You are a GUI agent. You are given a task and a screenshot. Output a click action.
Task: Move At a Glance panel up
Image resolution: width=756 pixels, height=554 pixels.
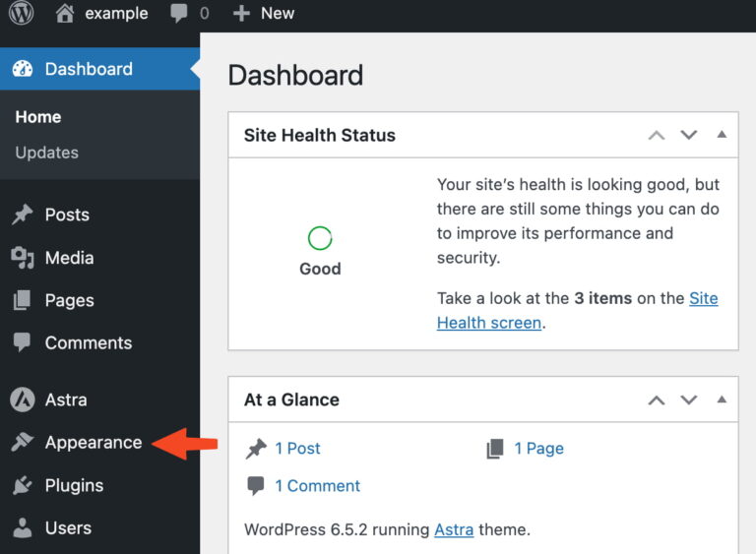pyautogui.click(x=657, y=400)
